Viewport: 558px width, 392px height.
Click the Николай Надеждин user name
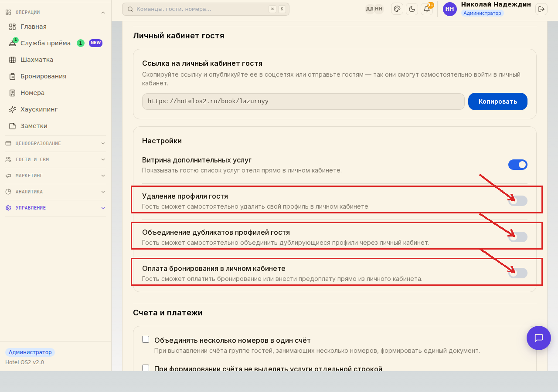pos(496,4)
